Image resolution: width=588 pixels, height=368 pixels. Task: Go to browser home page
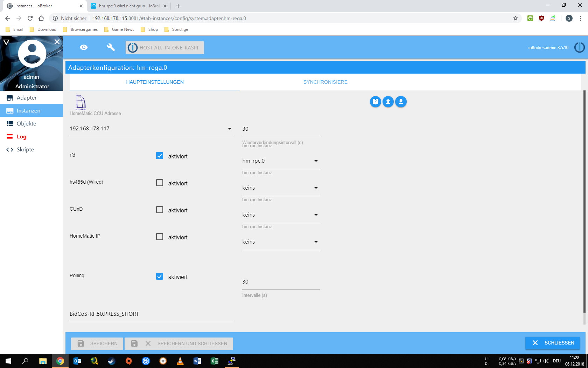41,18
